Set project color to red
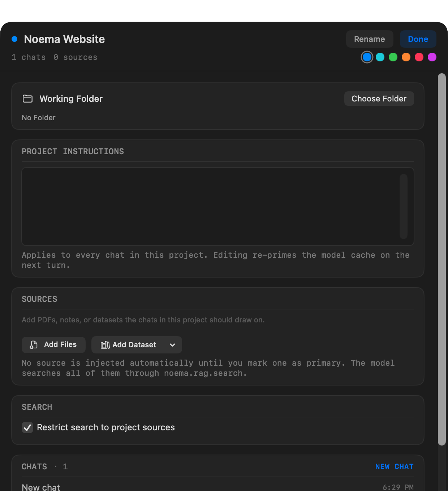The image size is (448, 491). (419, 57)
